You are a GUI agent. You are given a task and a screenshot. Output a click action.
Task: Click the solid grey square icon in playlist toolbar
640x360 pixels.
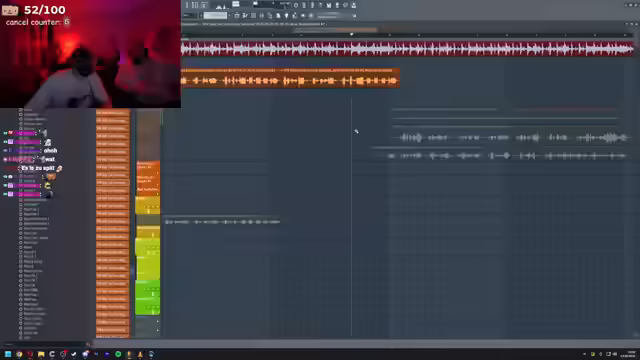[253, 16]
